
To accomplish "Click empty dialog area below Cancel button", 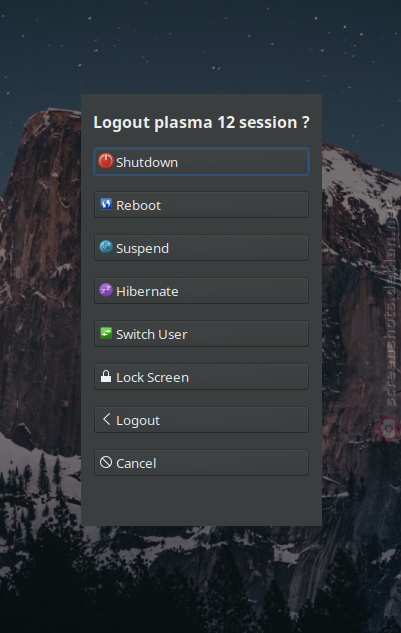I will [201, 501].
